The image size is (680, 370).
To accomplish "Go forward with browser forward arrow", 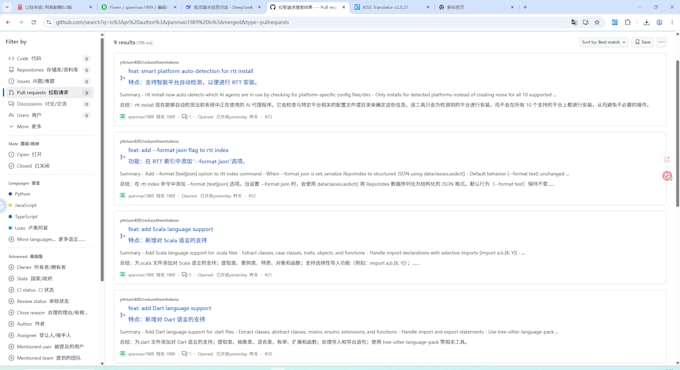I will (x=21, y=22).
